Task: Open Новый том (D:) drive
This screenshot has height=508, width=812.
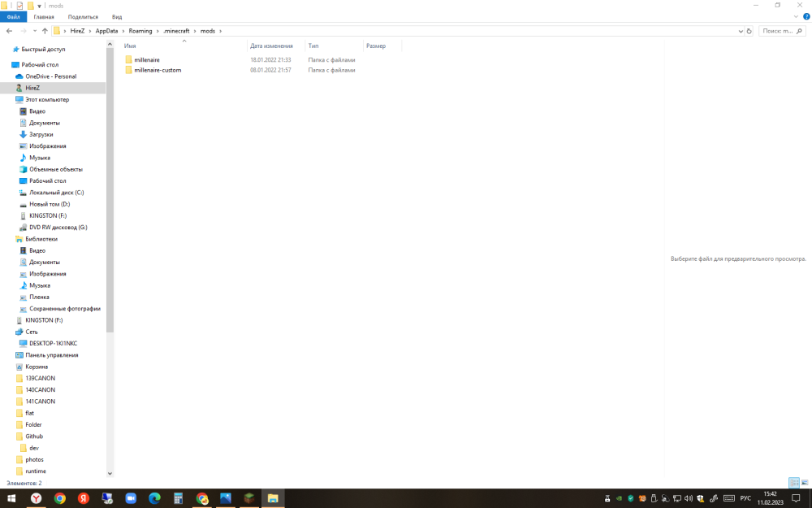Action: 50,204
